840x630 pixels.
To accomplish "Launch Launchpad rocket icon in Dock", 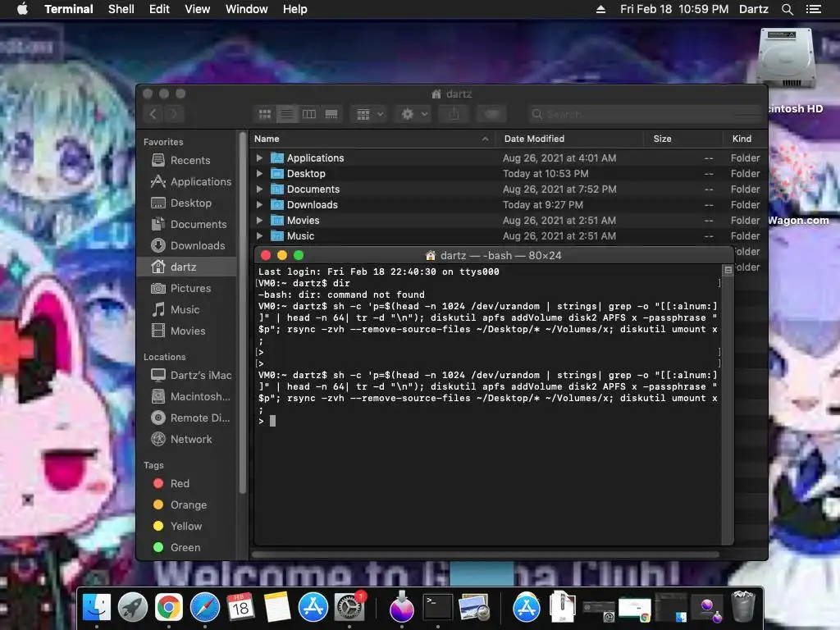I will pyautogui.click(x=132, y=608).
